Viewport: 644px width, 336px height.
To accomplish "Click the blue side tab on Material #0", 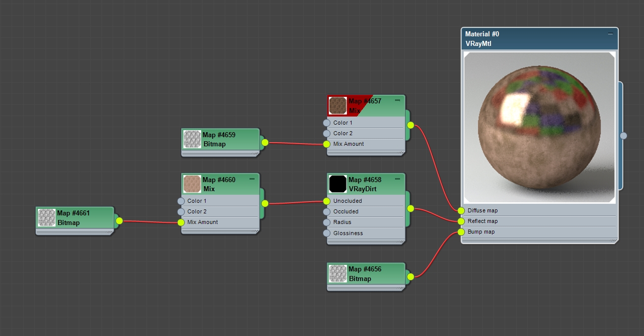I will click(x=623, y=135).
